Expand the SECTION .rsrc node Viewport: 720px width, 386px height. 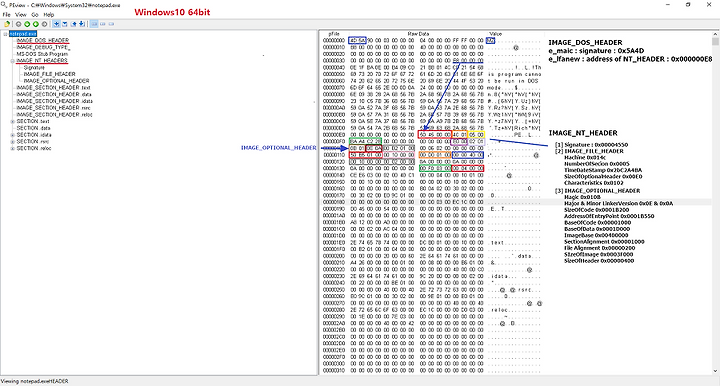click(x=12, y=142)
